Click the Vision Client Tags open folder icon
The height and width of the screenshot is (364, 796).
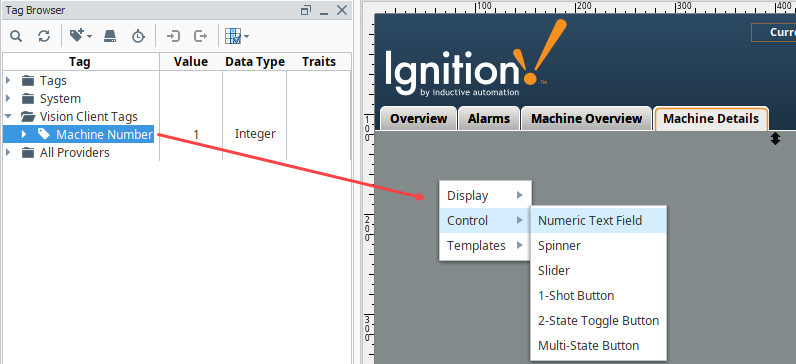coord(28,117)
